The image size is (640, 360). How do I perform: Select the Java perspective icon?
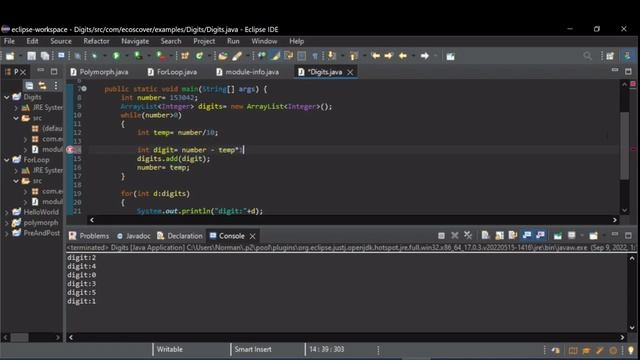tap(627, 56)
